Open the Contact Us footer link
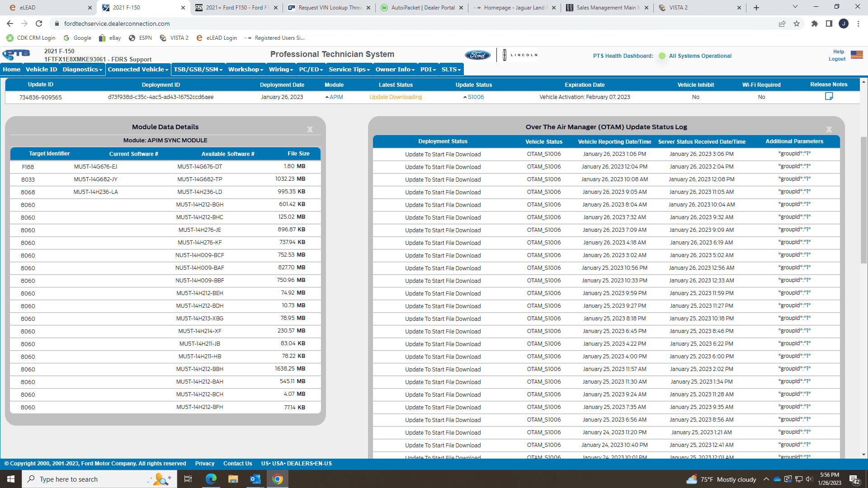 (x=237, y=464)
